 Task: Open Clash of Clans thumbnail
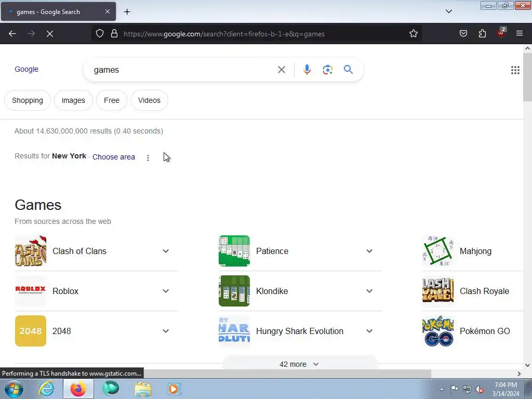coord(31,251)
